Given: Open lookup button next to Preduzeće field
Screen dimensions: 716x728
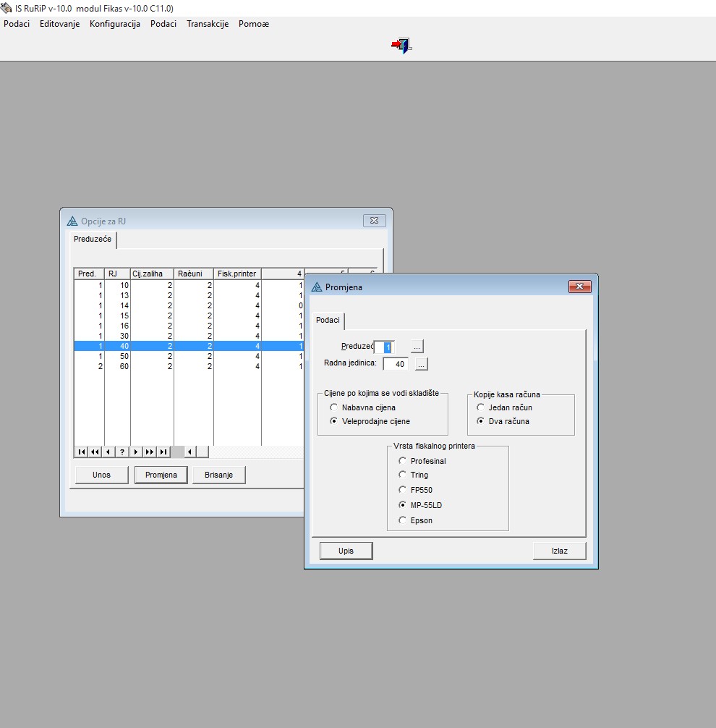Looking at the screenshot, I should pyautogui.click(x=417, y=347).
